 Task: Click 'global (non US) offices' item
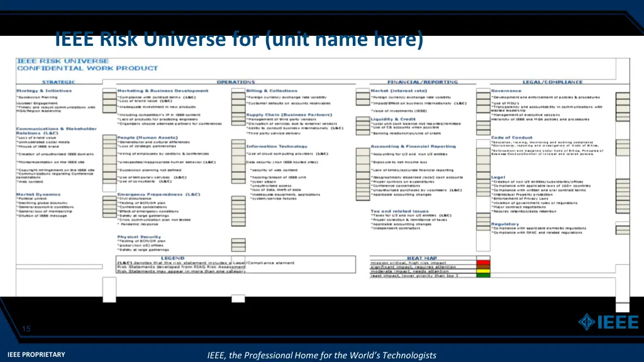click(140, 246)
